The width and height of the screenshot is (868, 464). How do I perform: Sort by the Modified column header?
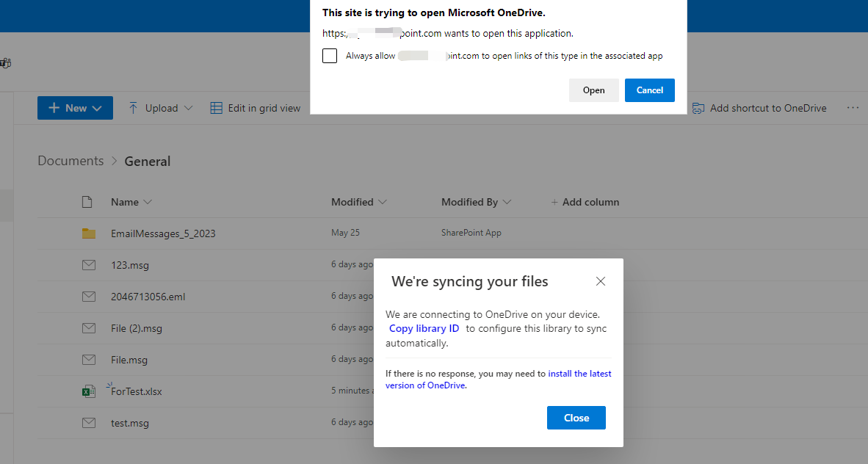click(352, 202)
